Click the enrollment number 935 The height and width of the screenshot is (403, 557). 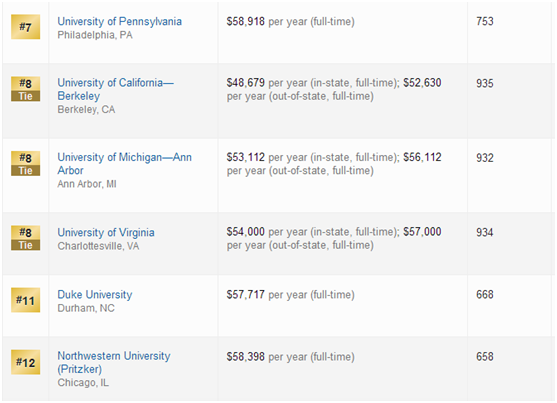click(x=485, y=83)
